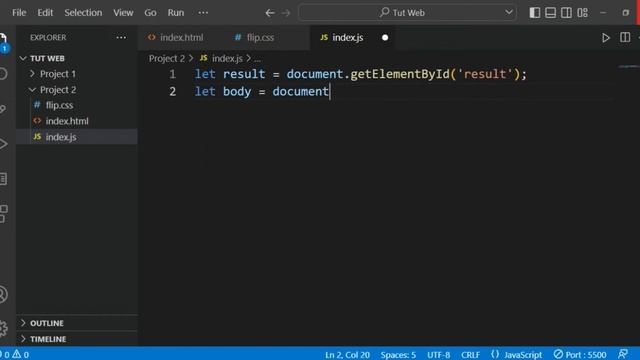Toggle the secondary side bar layout icon

click(566, 13)
